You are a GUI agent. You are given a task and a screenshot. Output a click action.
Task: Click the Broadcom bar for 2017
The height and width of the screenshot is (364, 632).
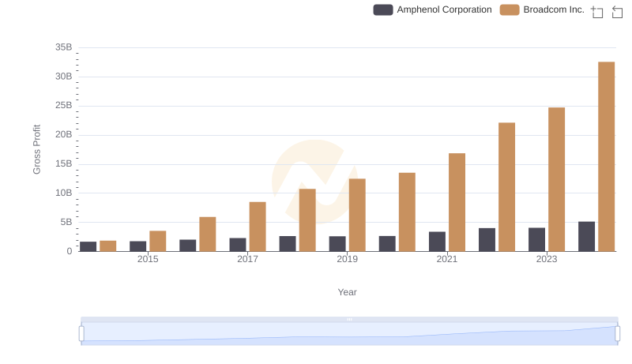pos(258,227)
